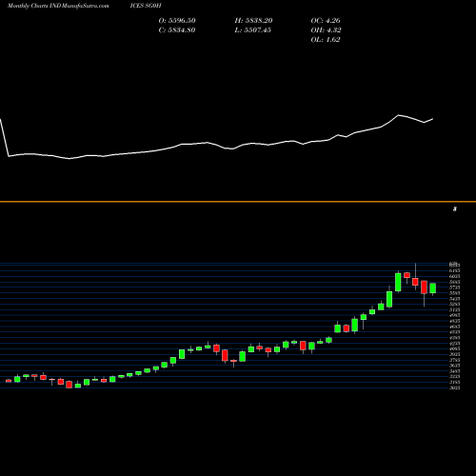
Task: Click the 'OC: 4.26' reading
Action: tap(326, 21)
